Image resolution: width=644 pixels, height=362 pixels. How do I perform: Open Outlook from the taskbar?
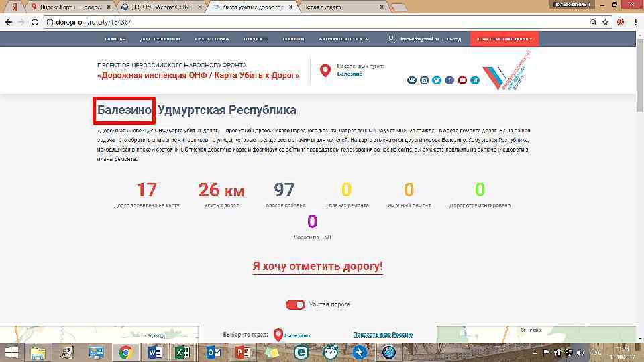213,353
